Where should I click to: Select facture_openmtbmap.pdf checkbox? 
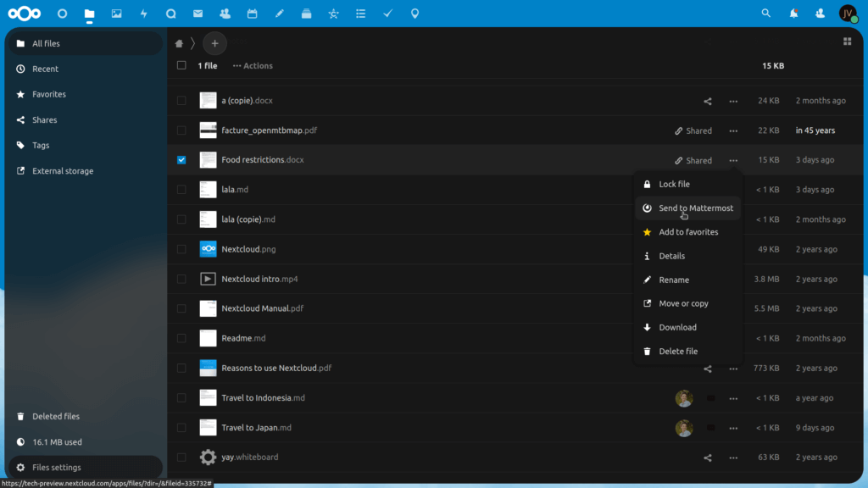pyautogui.click(x=181, y=130)
